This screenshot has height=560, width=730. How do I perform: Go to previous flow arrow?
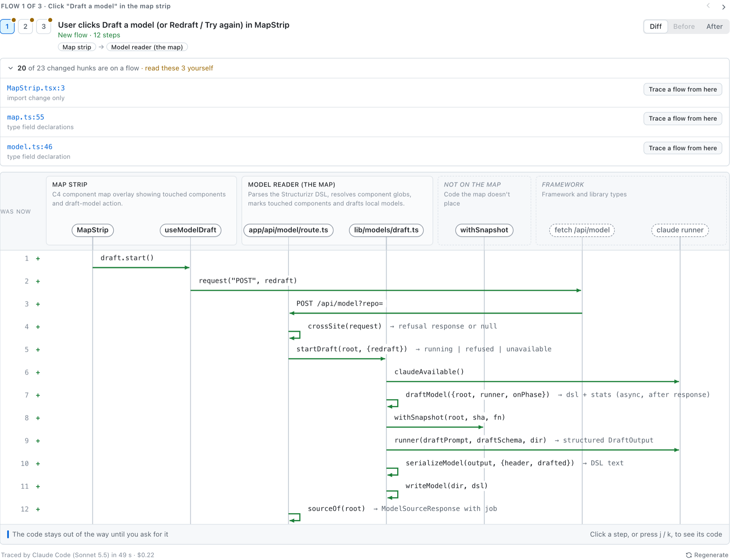coord(708,6)
